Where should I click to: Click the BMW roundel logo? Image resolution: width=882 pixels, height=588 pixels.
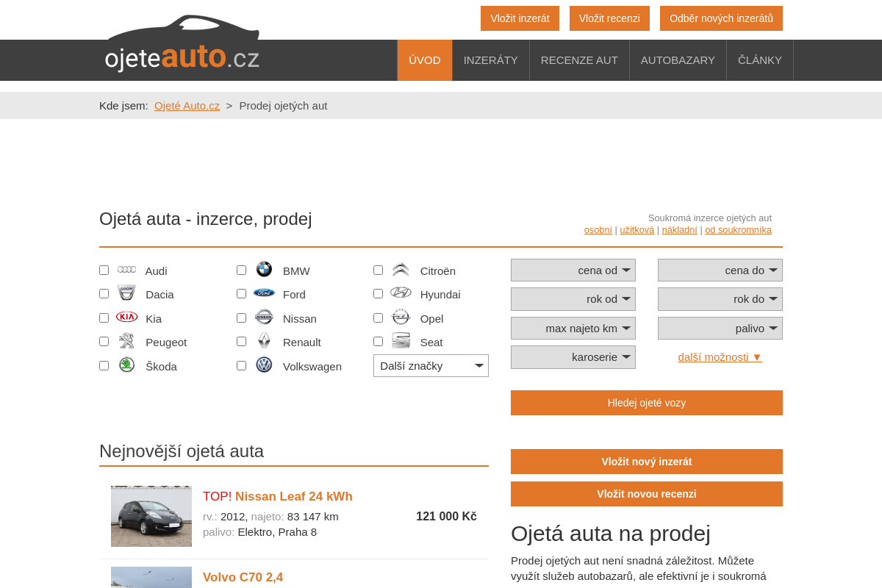(x=264, y=270)
